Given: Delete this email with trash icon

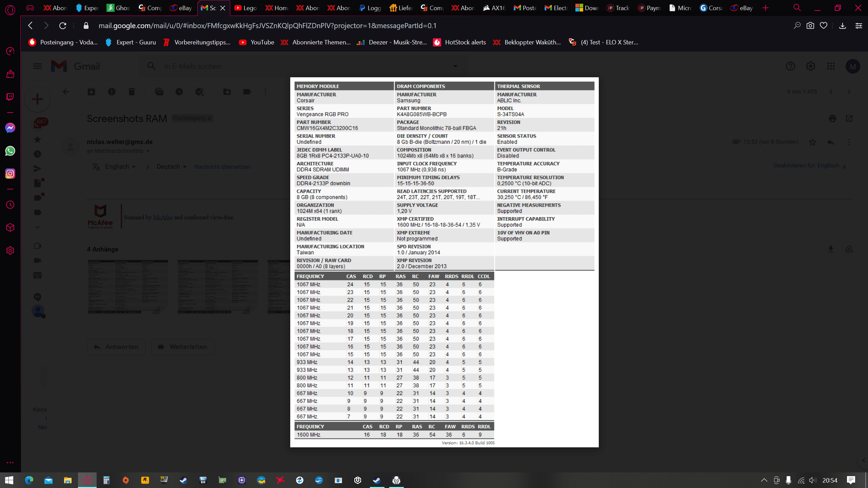Looking at the screenshot, I should pyautogui.click(x=132, y=91).
